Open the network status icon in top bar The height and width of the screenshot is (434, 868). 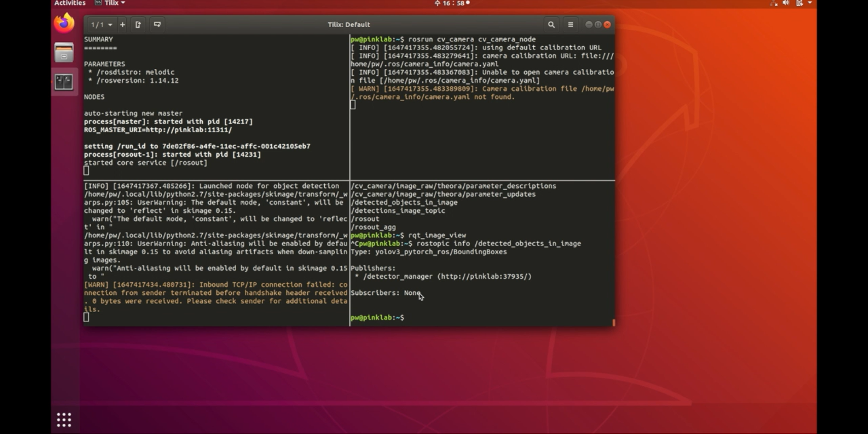(774, 3)
